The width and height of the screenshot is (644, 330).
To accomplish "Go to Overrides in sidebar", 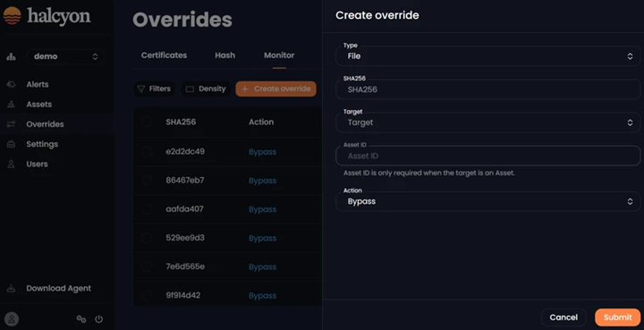I will tap(46, 124).
